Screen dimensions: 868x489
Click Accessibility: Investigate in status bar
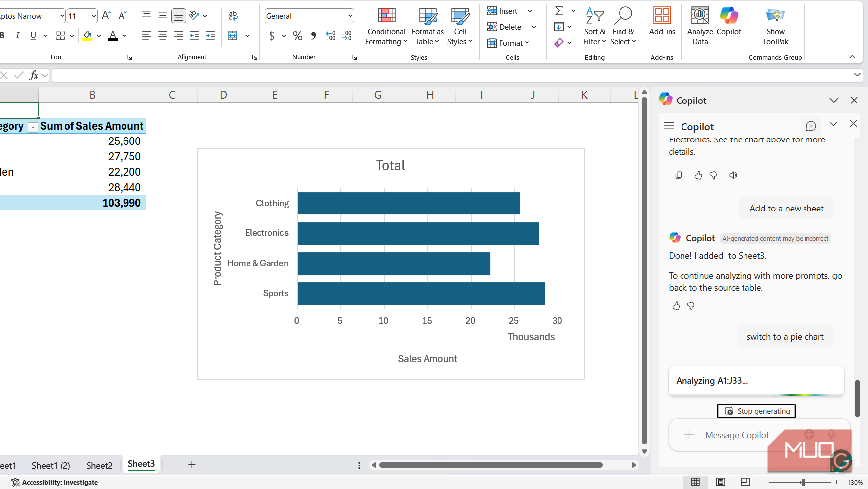[x=55, y=482]
